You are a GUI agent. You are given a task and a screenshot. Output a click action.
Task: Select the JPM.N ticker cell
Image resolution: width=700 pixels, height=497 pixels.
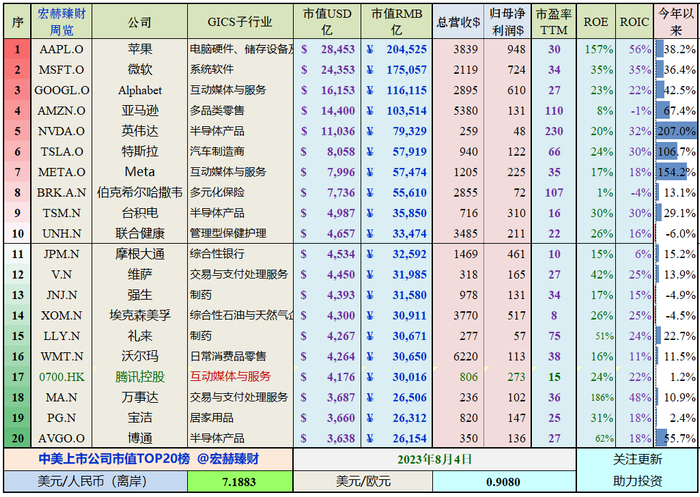point(62,254)
